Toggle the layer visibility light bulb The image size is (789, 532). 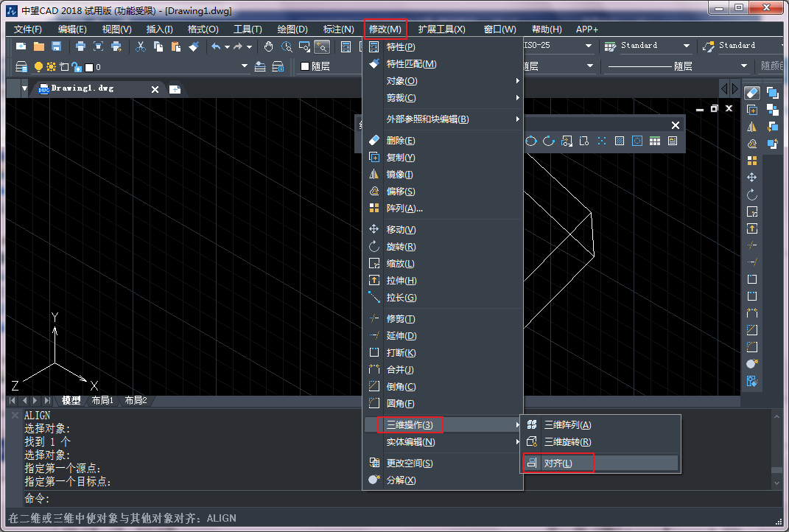tap(38, 66)
